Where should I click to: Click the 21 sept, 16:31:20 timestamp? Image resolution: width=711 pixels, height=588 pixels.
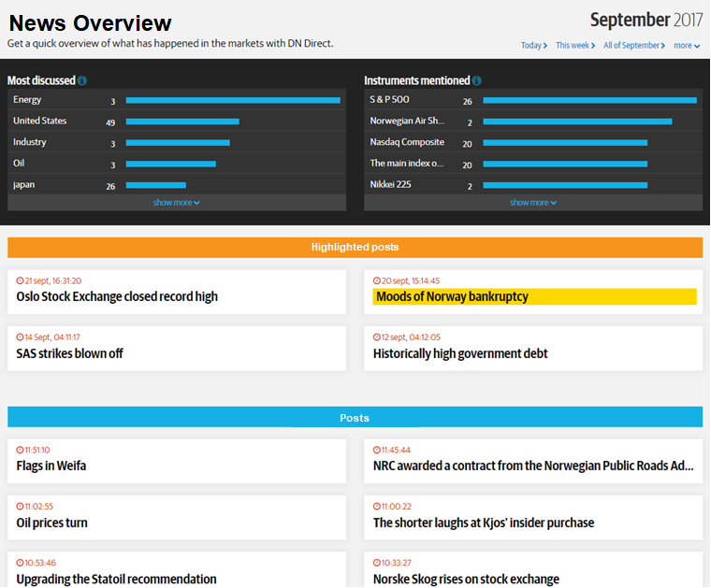[x=53, y=280]
